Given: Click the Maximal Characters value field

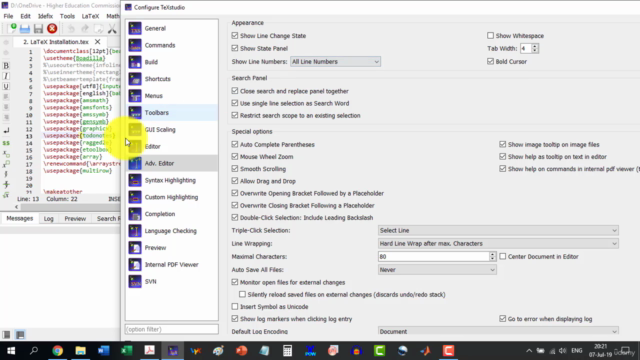Looking at the screenshot, I should tap(433, 256).
